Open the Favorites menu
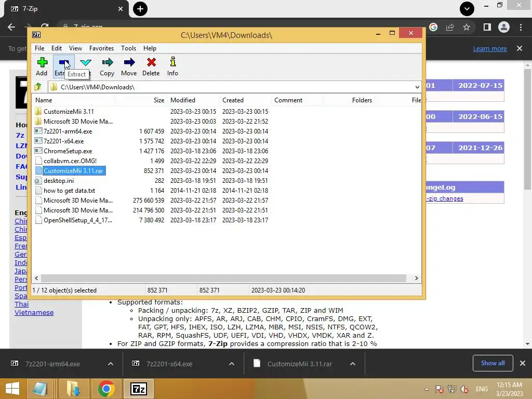The height and width of the screenshot is (399, 532). pyautogui.click(x=101, y=48)
